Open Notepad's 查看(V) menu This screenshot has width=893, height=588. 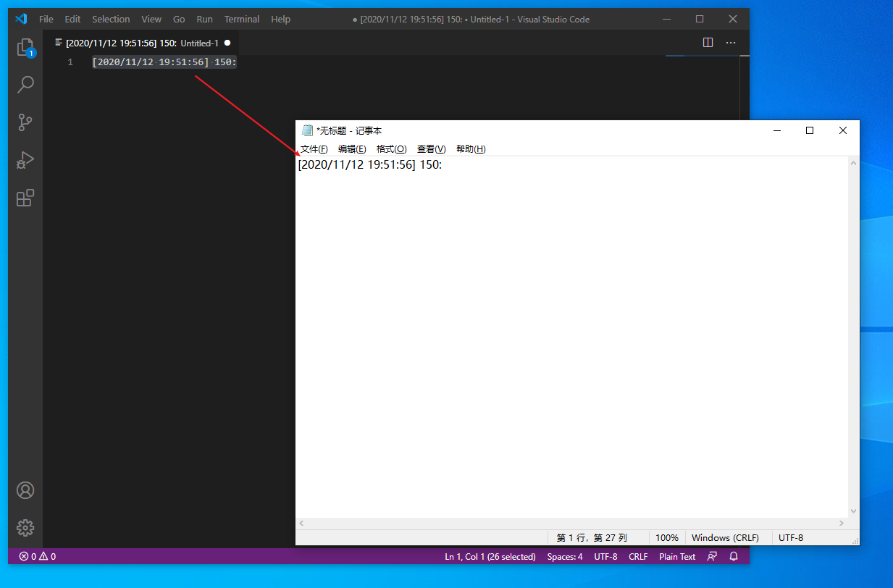click(x=431, y=149)
